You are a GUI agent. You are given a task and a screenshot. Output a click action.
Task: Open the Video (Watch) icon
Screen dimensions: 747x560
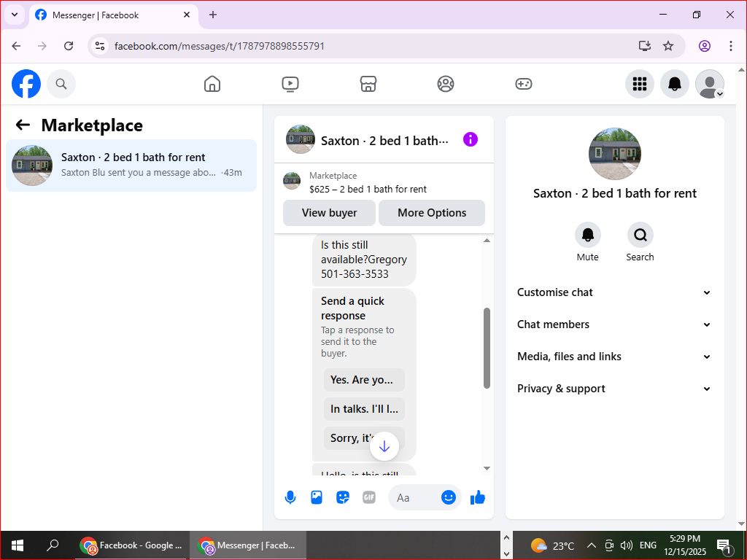coord(290,84)
